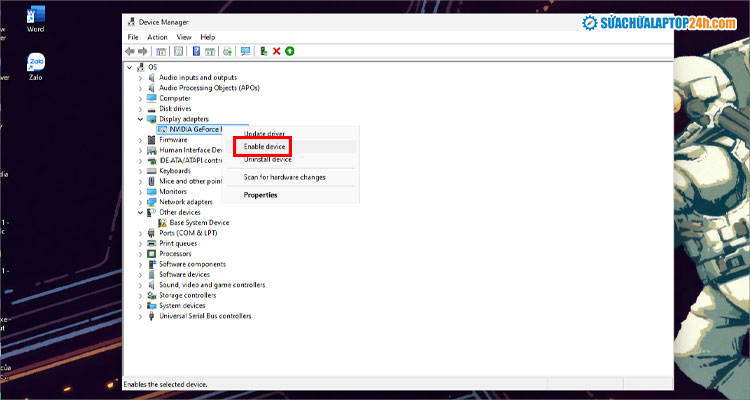The image size is (750, 400).
Task: Choose Enable device from context menu
Action: (265, 146)
